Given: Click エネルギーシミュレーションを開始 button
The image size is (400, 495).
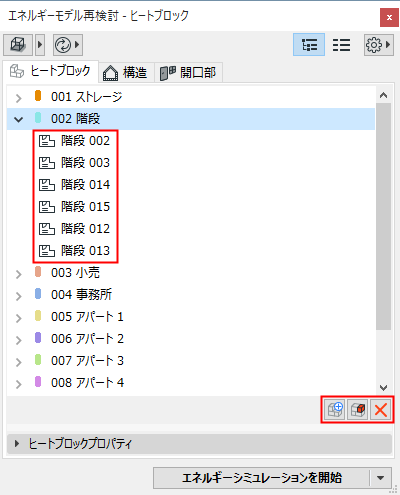Looking at the screenshot, I should coord(261,478).
